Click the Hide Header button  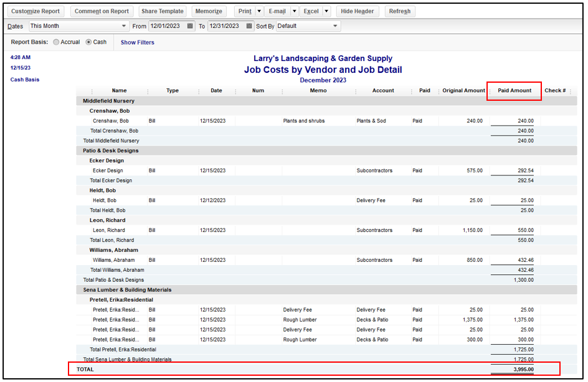[358, 11]
